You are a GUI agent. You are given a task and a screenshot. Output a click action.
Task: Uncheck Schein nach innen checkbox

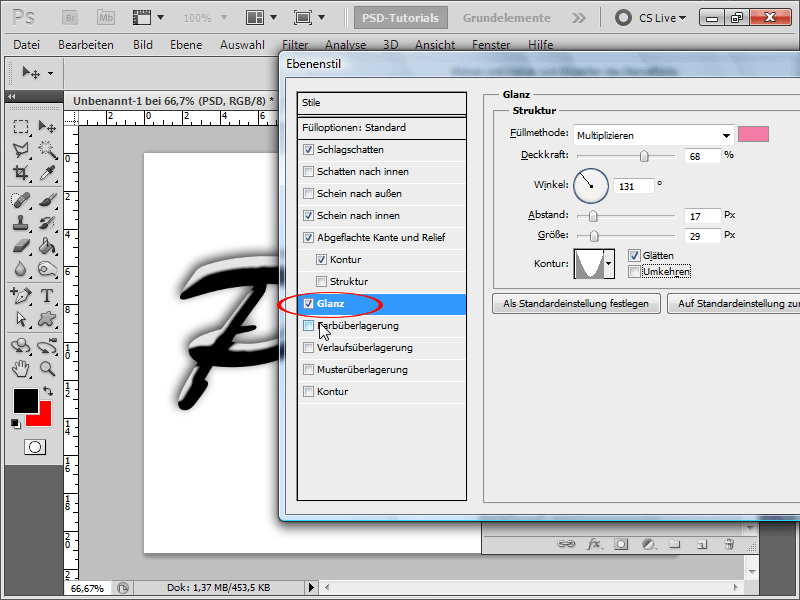(x=308, y=215)
